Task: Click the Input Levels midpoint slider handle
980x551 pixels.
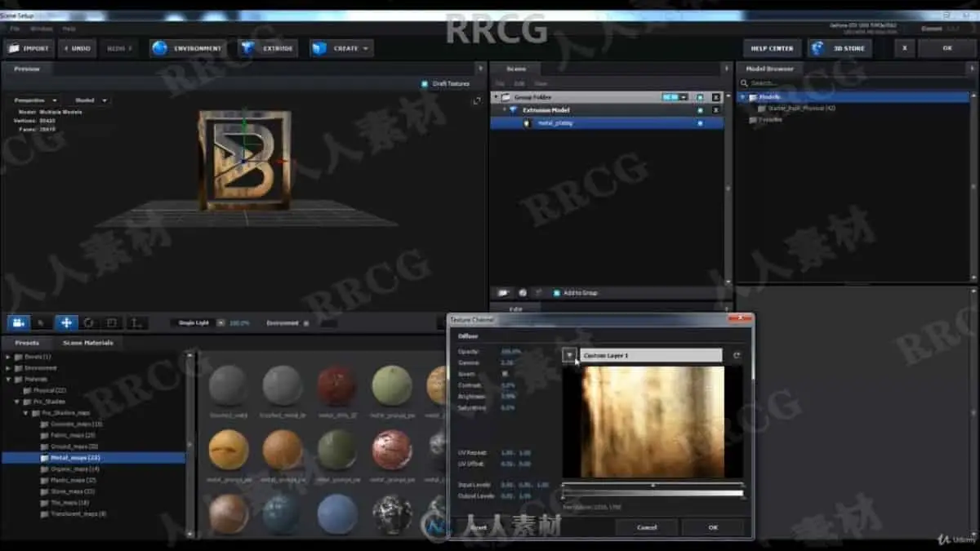Action: point(653,485)
